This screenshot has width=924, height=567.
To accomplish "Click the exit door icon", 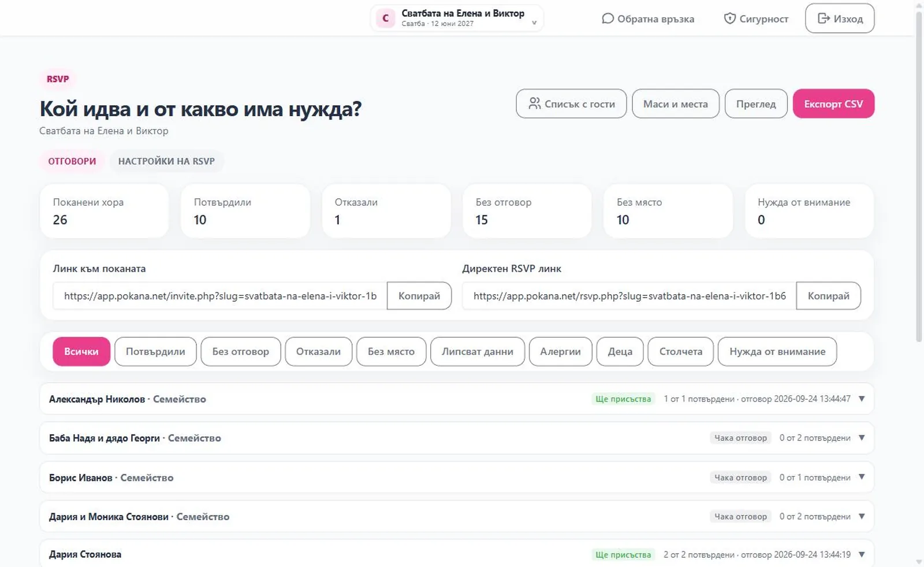I will click(824, 18).
